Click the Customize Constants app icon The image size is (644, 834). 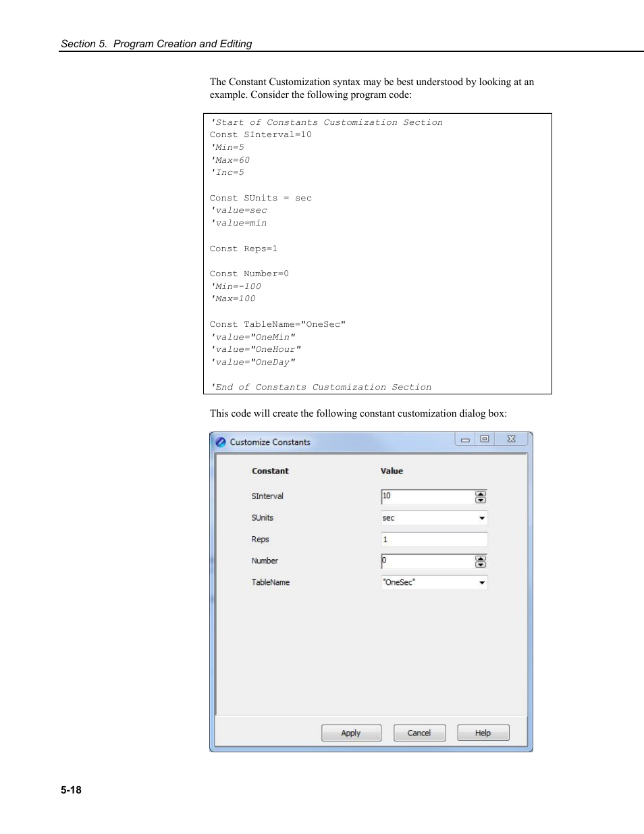[221, 442]
